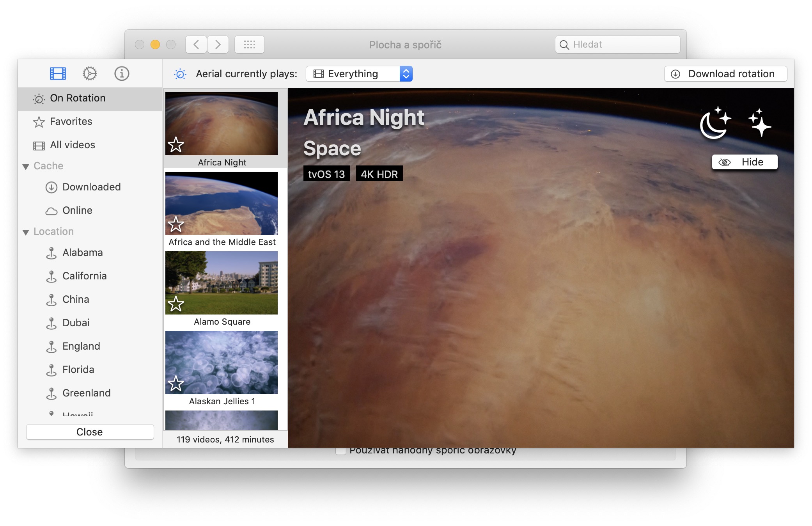The height and width of the screenshot is (526, 812).
Task: Toggle favorite star on Alamo Square
Action: pos(176,304)
